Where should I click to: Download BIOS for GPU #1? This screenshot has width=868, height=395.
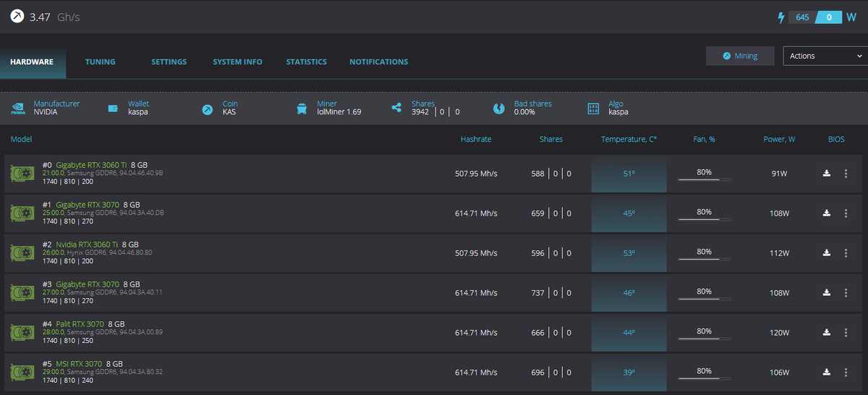point(827,213)
